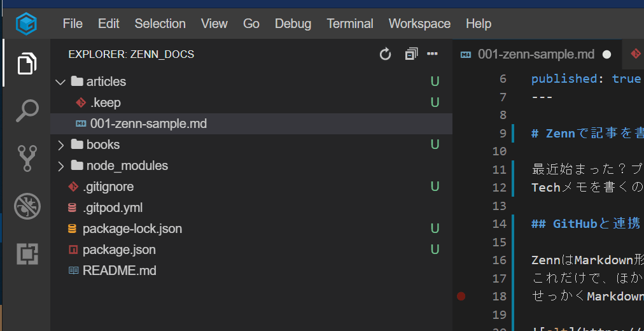Viewport: 644px width, 331px height.
Task: Open the README.md file
Action: pos(119,271)
